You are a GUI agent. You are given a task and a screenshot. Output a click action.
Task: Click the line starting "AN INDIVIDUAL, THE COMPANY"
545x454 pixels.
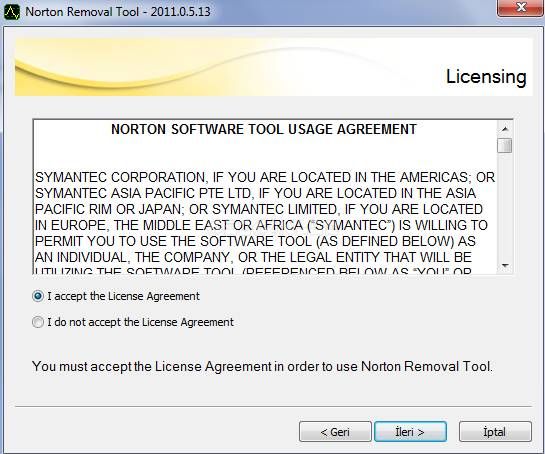253,257
